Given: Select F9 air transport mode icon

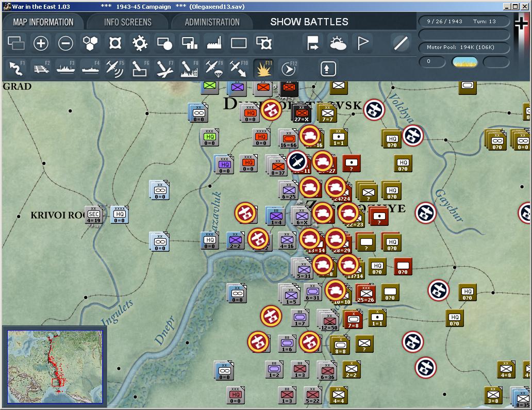Looking at the screenshot, I should click(214, 68).
